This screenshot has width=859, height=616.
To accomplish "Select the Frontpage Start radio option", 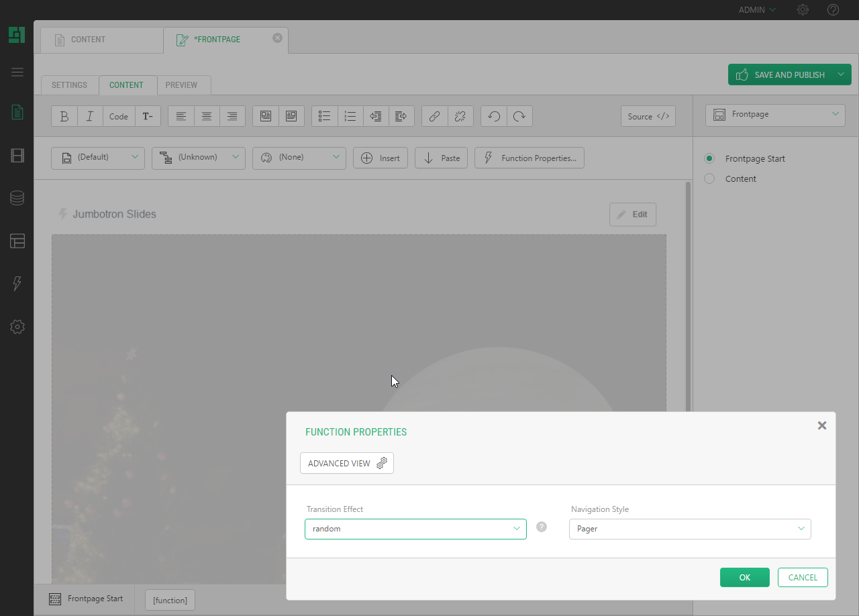I will click(709, 159).
